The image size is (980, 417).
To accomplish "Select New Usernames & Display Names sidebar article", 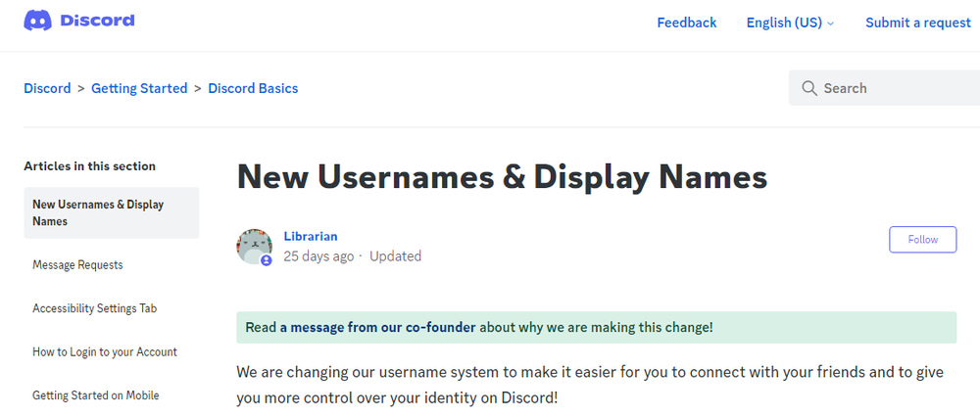I will [112, 212].
